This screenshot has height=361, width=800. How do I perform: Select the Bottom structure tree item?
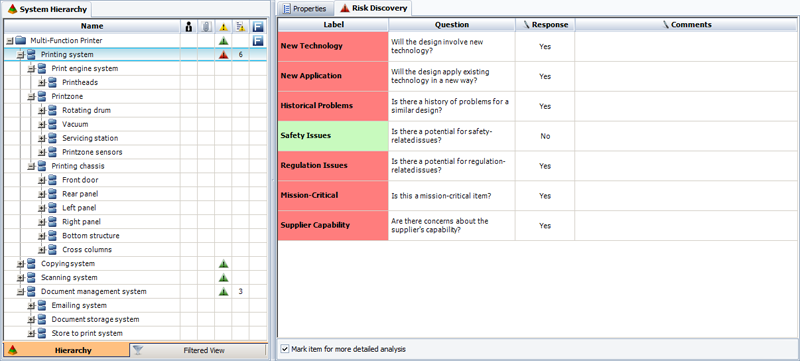pos(91,236)
